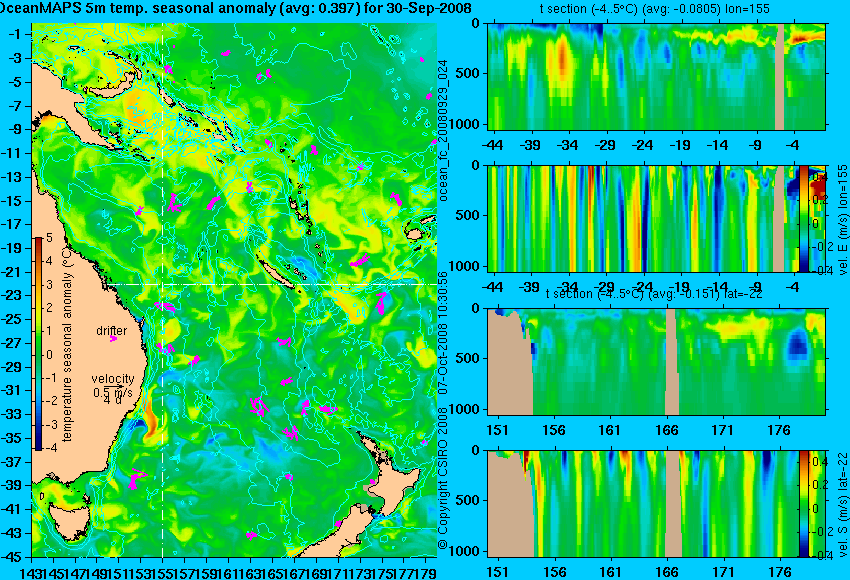Image resolution: width=850 pixels, height=580 pixels.
Task: Click the '-14' axis label under the vel. E section
Action: pos(719,287)
